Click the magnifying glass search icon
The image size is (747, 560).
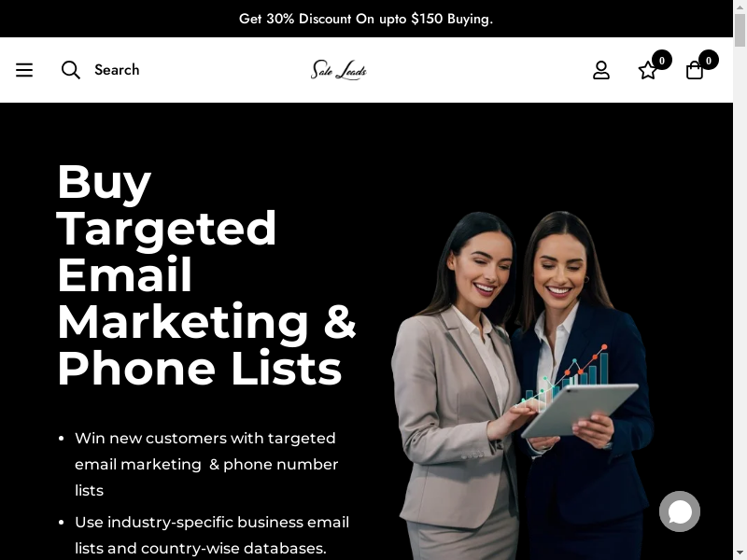71,70
